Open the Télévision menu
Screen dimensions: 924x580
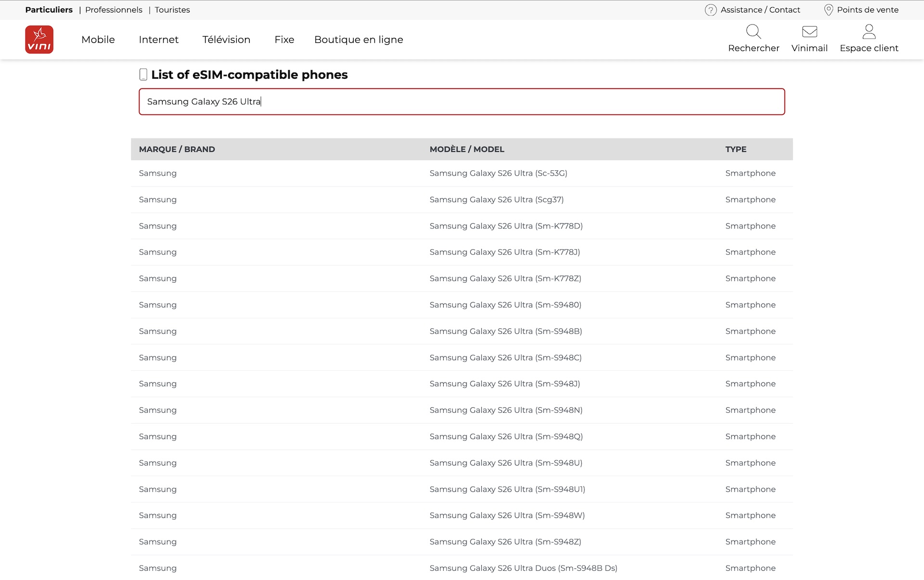point(226,39)
